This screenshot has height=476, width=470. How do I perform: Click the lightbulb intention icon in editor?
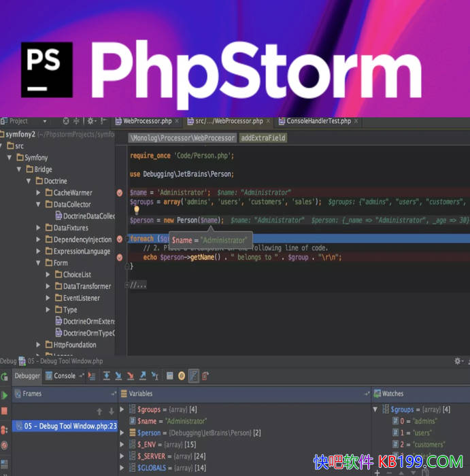[137, 210]
